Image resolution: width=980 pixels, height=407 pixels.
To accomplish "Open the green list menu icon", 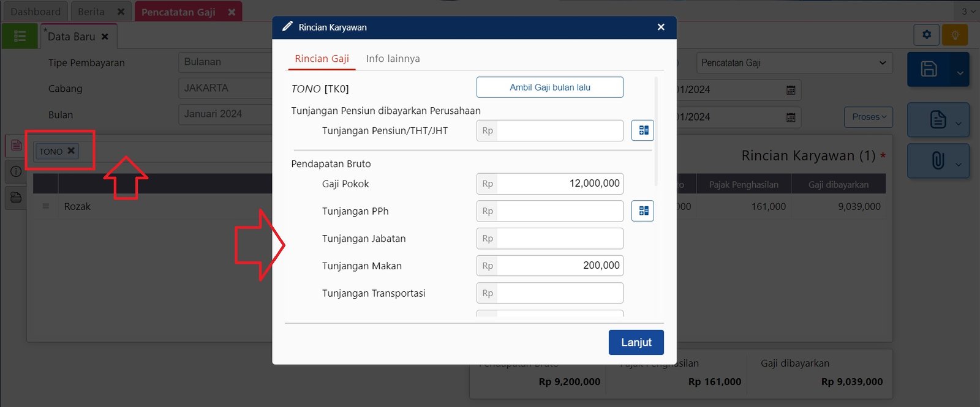I will (x=20, y=36).
